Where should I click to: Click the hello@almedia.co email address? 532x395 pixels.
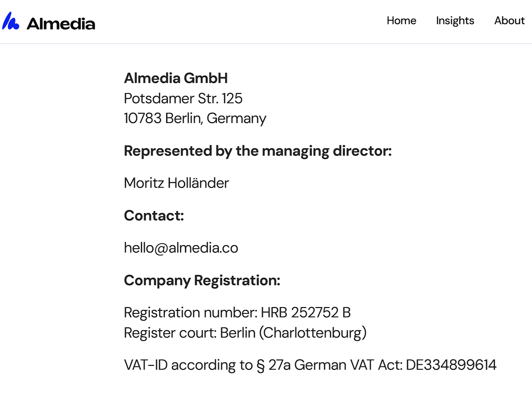point(181,248)
